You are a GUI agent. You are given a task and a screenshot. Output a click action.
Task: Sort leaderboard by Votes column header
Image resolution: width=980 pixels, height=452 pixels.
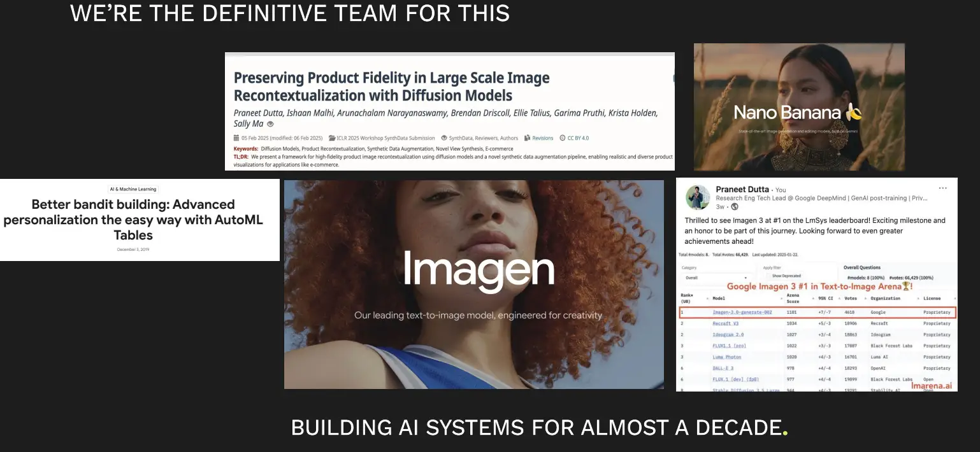click(x=852, y=298)
